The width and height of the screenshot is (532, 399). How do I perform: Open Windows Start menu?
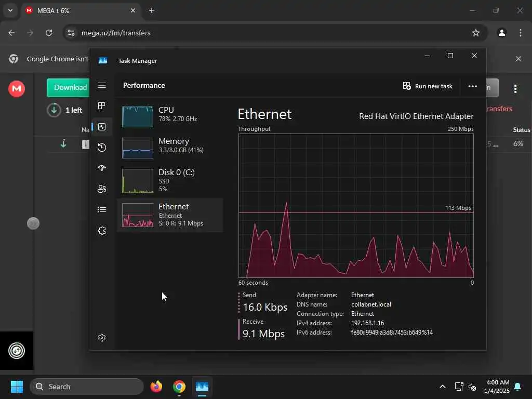point(17,387)
